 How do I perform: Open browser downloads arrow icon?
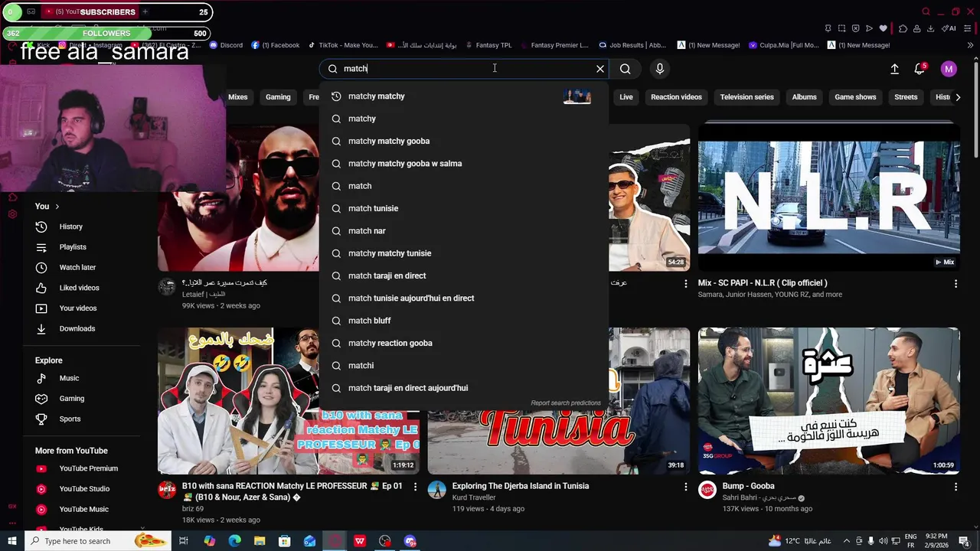point(930,29)
